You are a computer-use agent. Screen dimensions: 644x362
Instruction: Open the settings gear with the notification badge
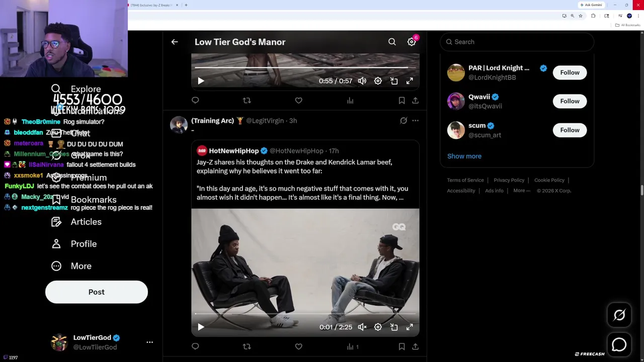[x=412, y=42]
